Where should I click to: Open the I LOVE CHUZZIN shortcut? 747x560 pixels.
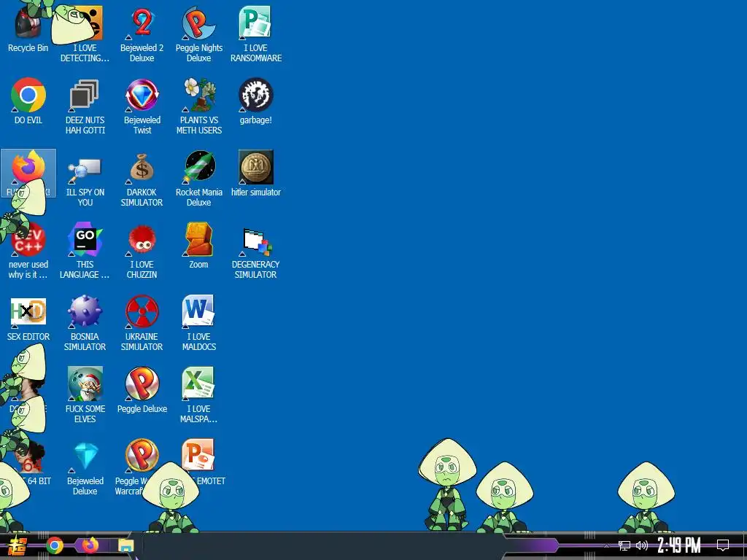[142, 250]
